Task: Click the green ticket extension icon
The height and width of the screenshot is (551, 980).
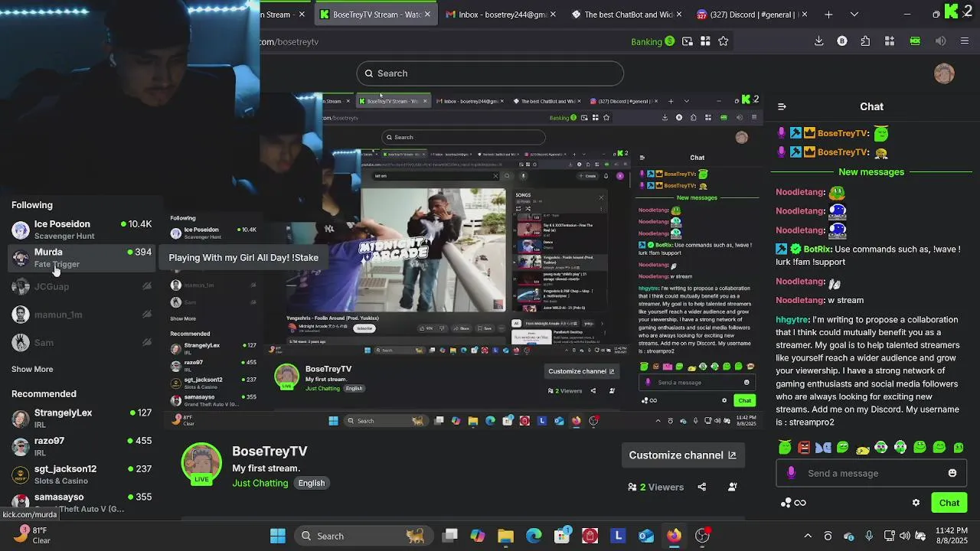Action: pos(915,41)
